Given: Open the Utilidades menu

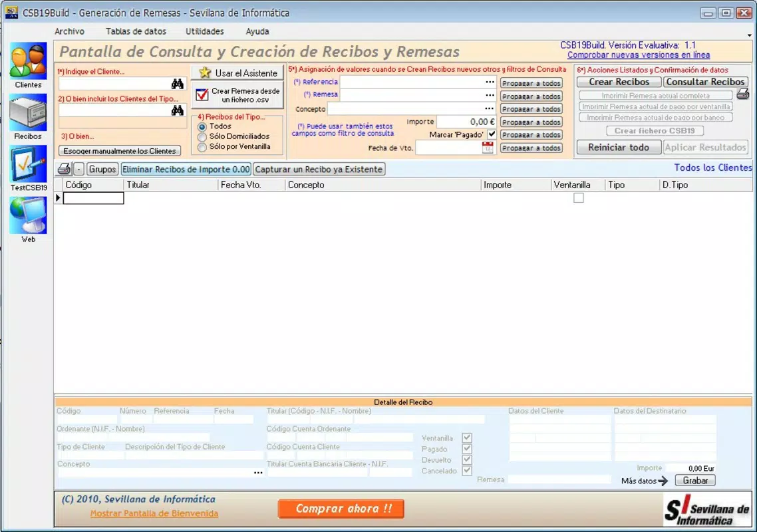Looking at the screenshot, I should [205, 31].
